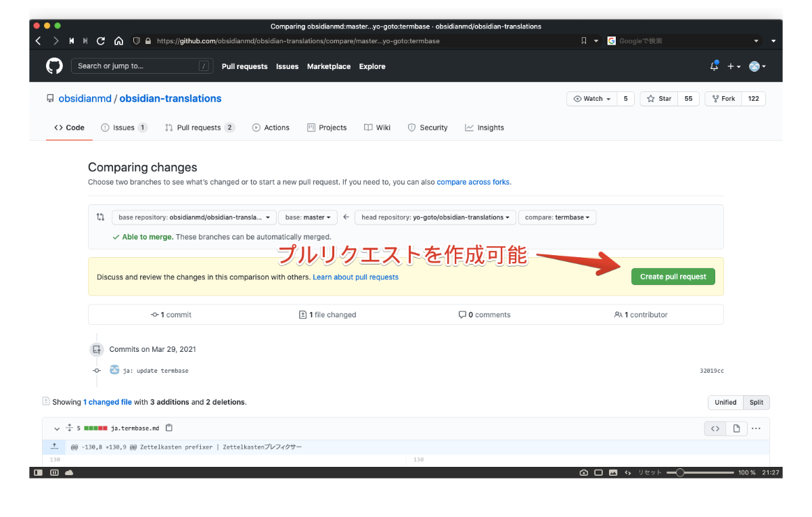This screenshot has height=517, width=812.
Task: Open the Wiki tab
Action: pos(377,127)
